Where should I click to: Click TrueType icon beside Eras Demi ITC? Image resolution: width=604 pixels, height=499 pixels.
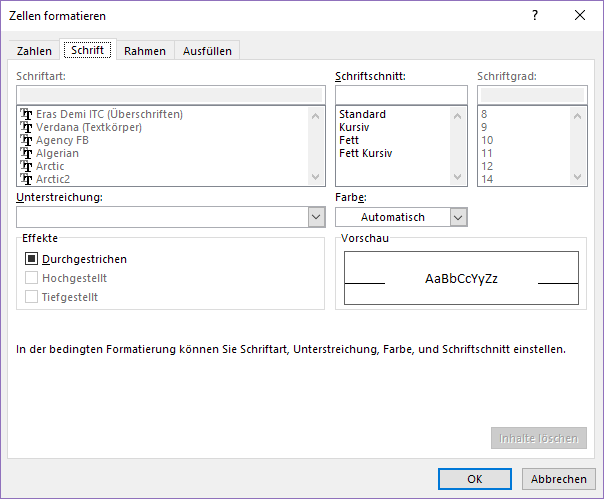click(27, 114)
